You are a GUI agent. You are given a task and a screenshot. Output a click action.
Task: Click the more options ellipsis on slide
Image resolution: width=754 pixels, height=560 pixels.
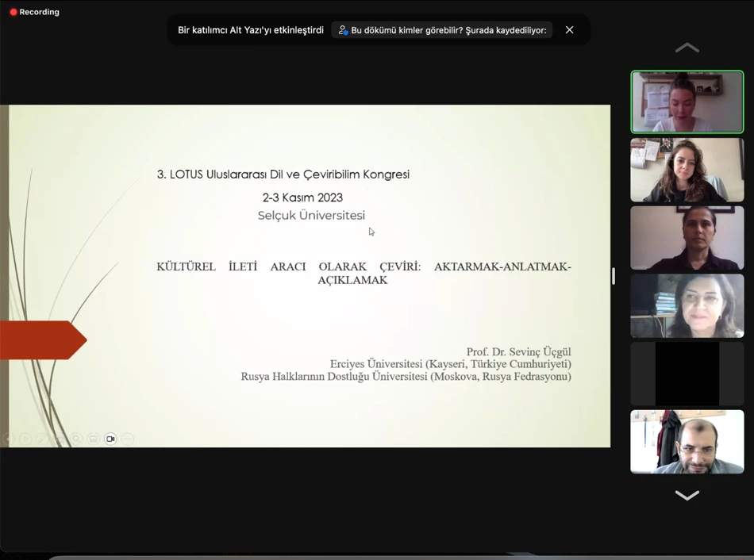[127, 439]
